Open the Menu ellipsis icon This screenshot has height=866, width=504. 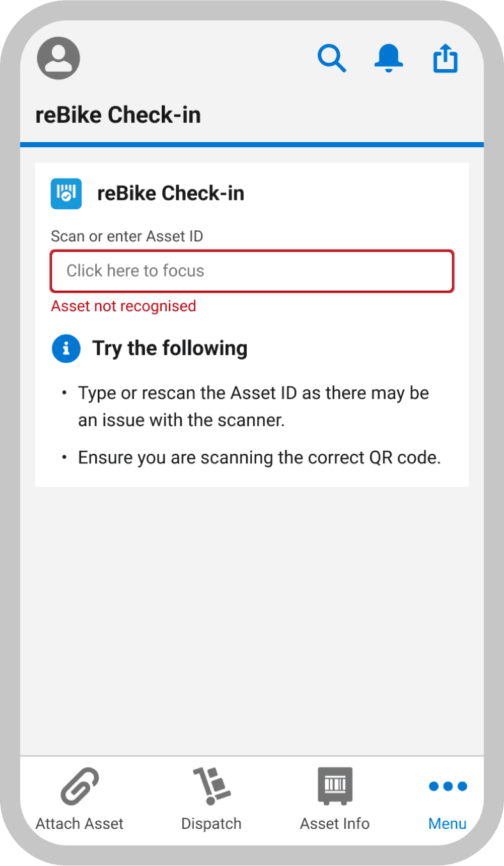(447, 785)
